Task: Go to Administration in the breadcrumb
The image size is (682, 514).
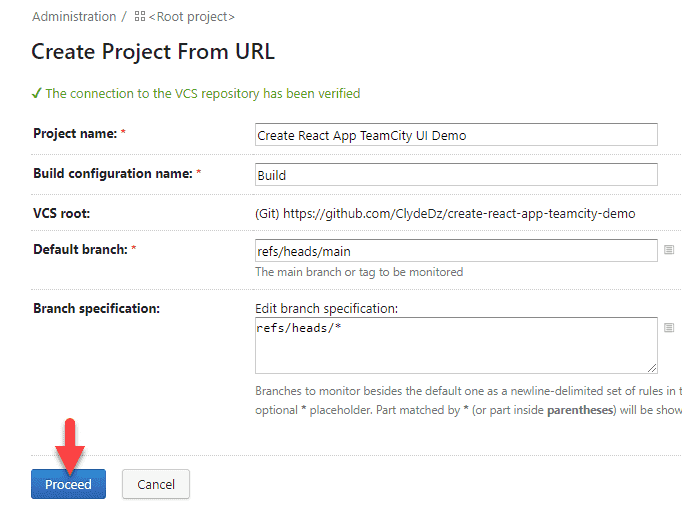Action: click(74, 17)
